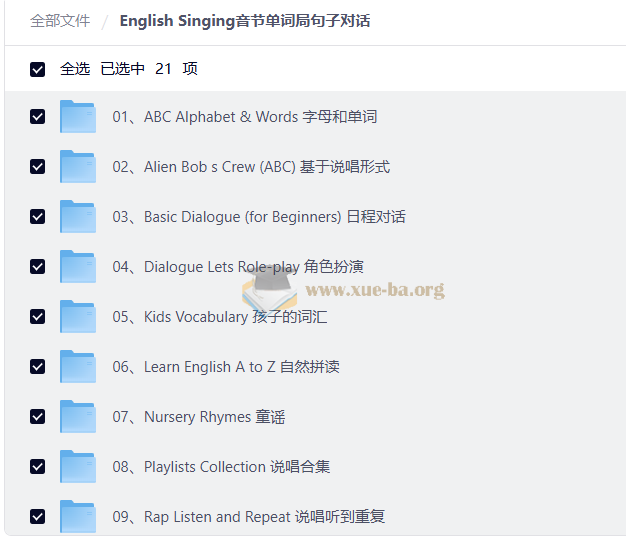Open folder icon for 02 Alien Bob s Crew
Image resolution: width=626 pixels, height=549 pixels.
click(78, 166)
